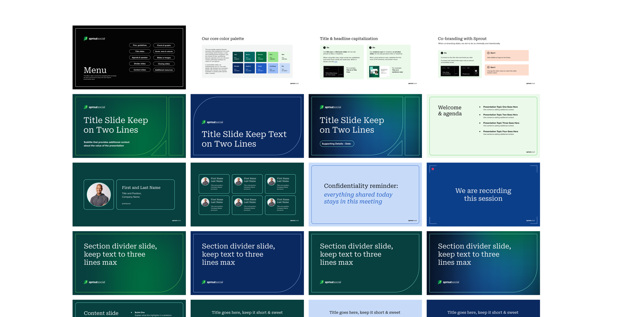
Task: Click the Do checkmark in the title case card
Action: click(324, 47)
